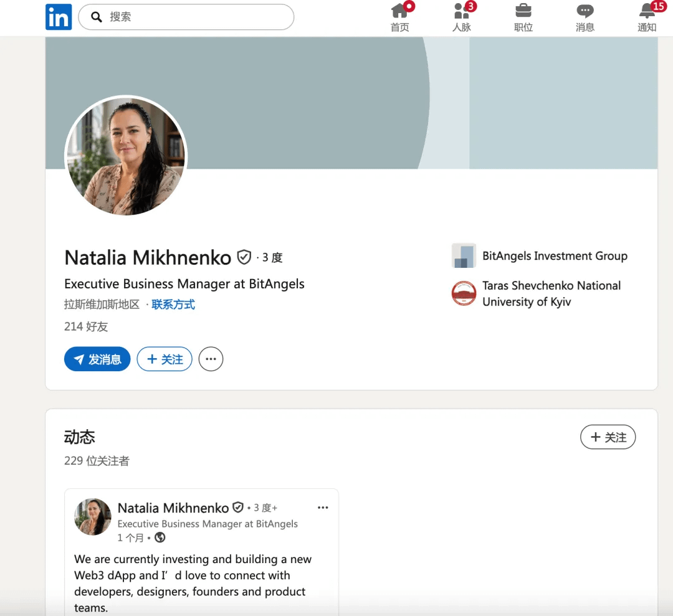
Task: Click the 发消息 message button
Action: pyautogui.click(x=97, y=359)
